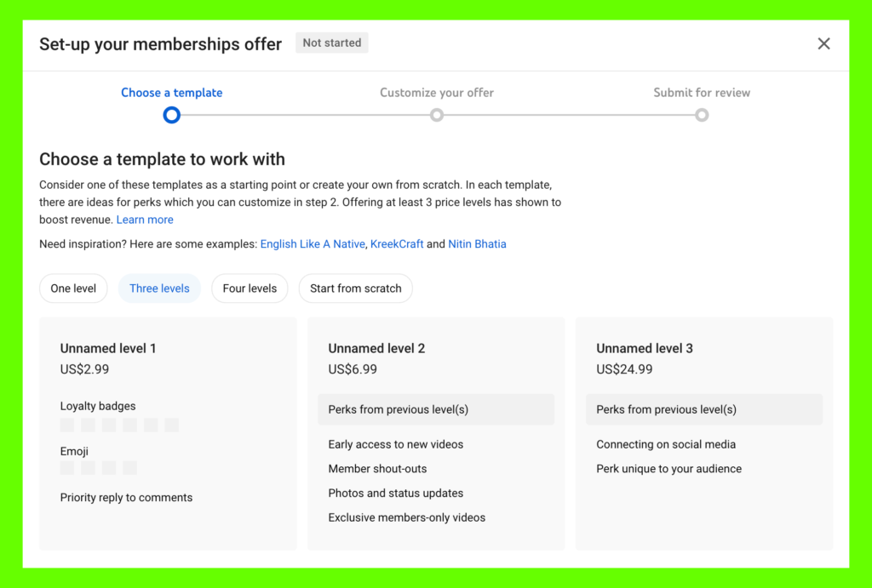
Task: Select the One level template chip
Action: coord(73,288)
